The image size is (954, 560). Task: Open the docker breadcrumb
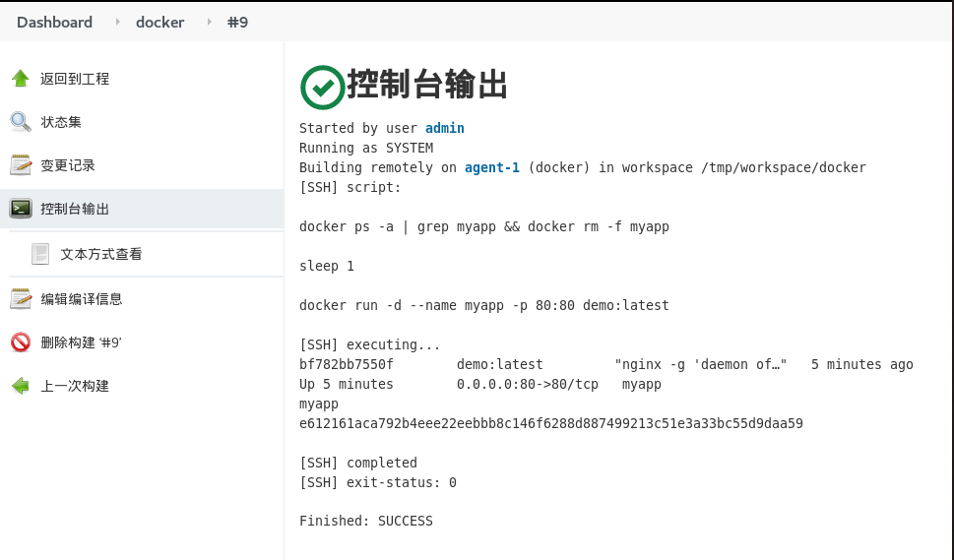point(160,22)
